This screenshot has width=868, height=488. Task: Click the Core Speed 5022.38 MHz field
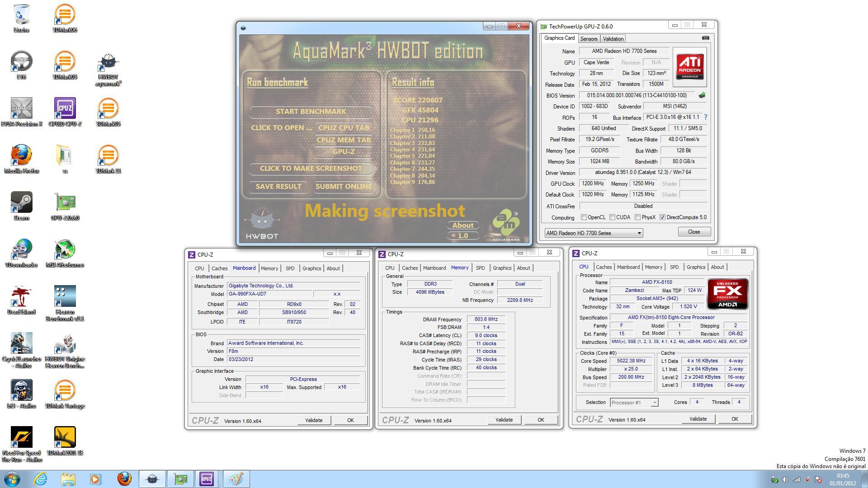coord(631,361)
